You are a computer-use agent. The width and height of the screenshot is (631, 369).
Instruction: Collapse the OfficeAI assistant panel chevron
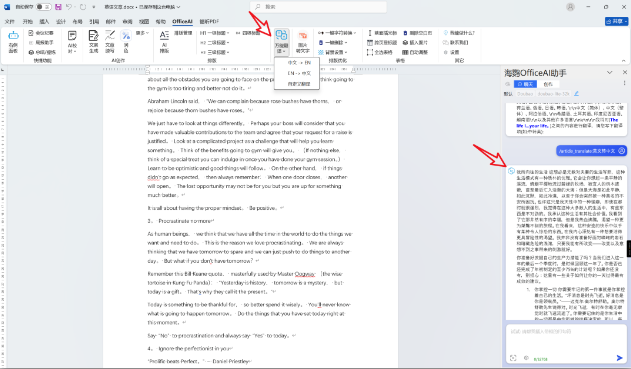tap(609, 72)
